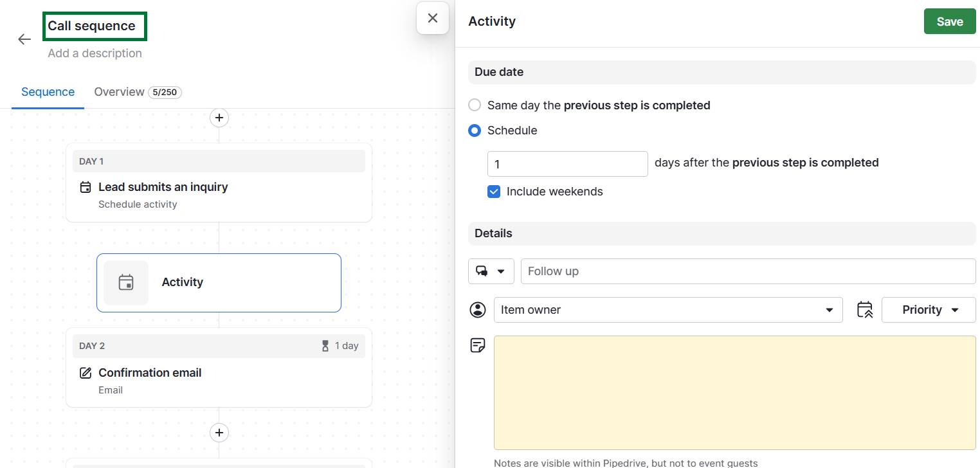Click the 5/250 badge on Overview
The height and width of the screenshot is (468, 980).
pyautogui.click(x=165, y=93)
